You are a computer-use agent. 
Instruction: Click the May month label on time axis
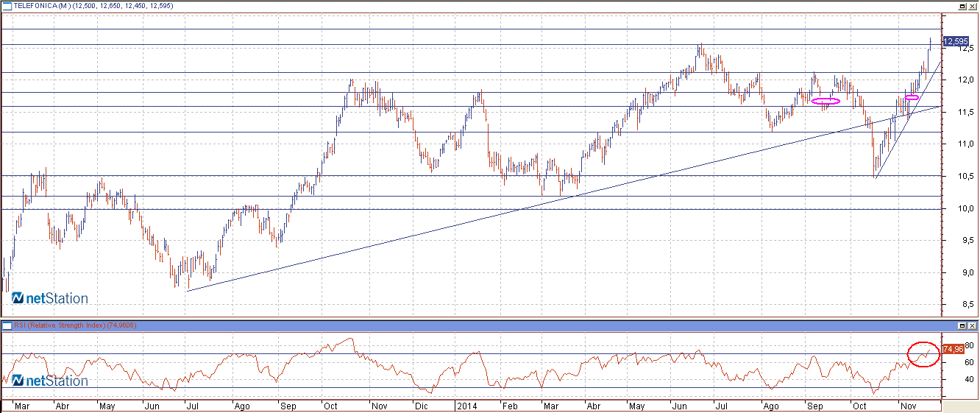tap(107, 406)
